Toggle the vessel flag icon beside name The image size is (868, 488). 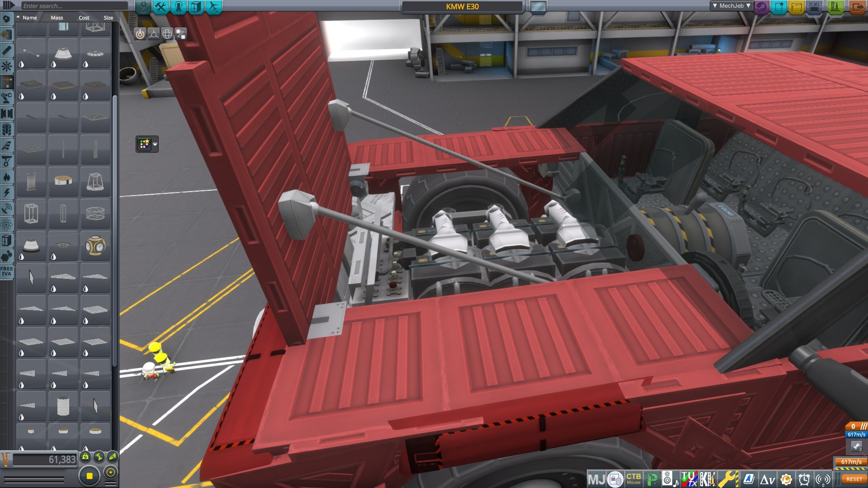click(x=538, y=7)
